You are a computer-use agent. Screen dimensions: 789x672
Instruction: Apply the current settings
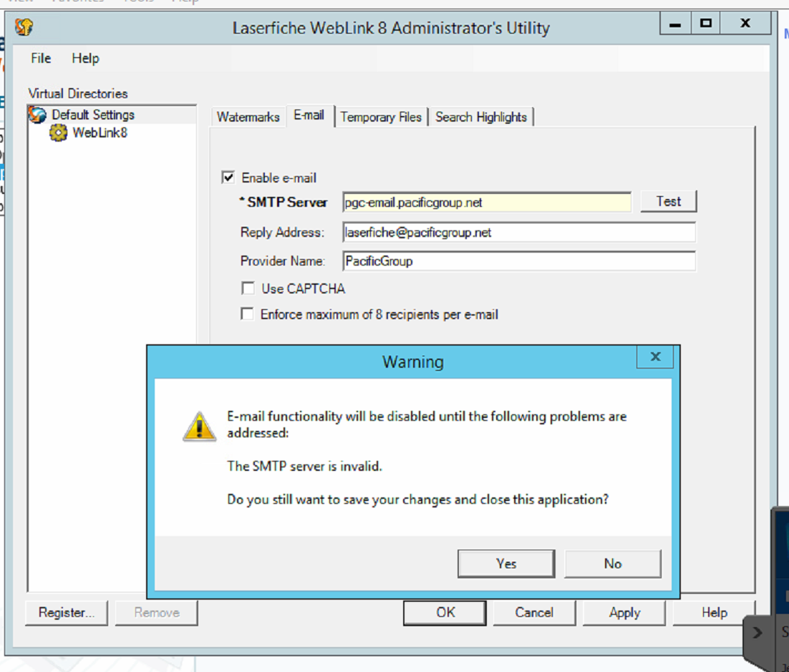coord(624,613)
